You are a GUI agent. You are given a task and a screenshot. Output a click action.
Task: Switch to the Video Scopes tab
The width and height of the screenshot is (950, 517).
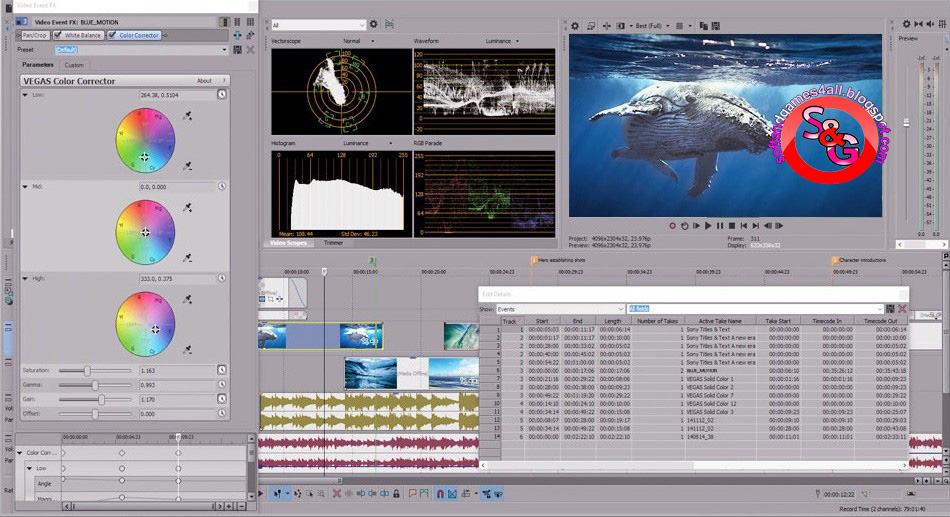(x=288, y=242)
